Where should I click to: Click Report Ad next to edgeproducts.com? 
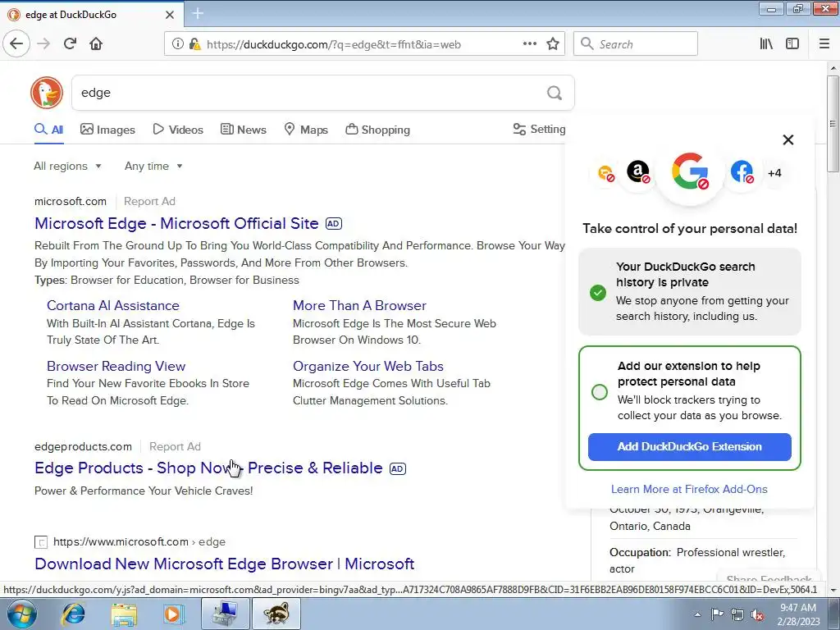point(175,447)
